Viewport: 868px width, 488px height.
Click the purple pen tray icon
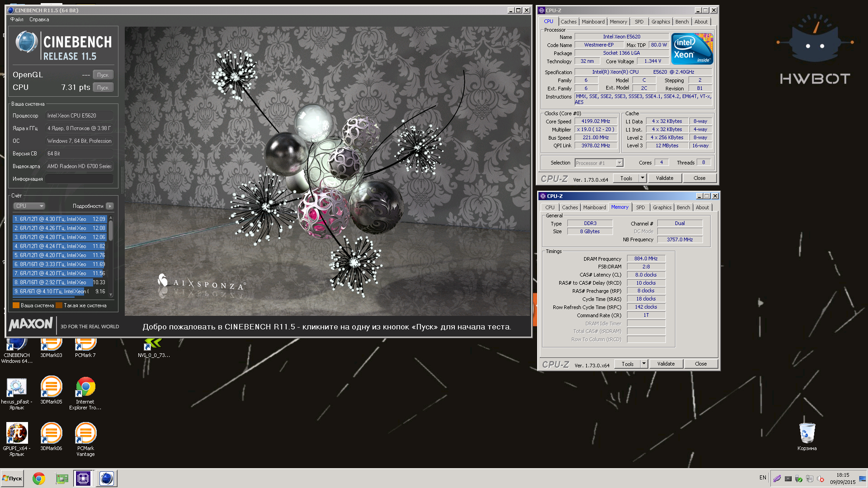tap(777, 479)
